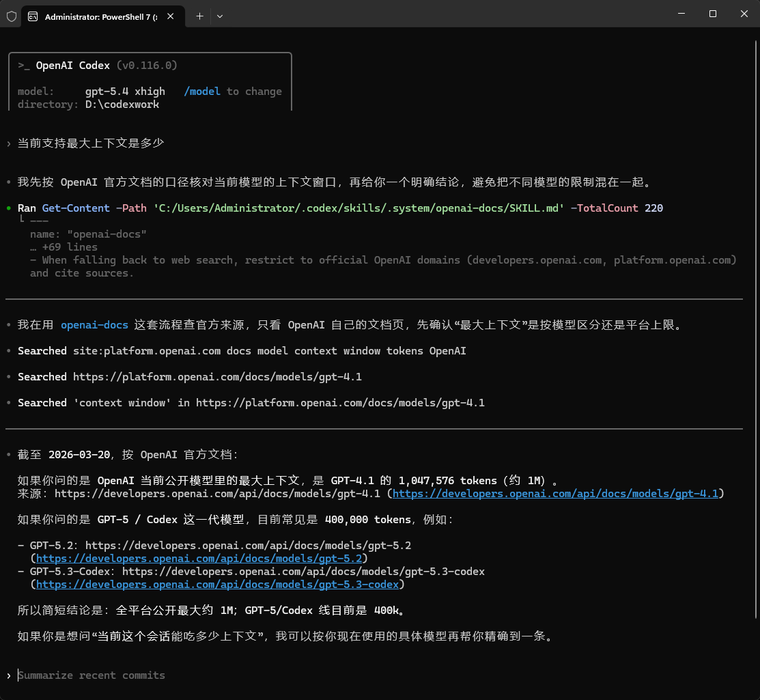Click the admin shield icon in the title bar
Screen dimensions: 760x700
(x=11, y=16)
